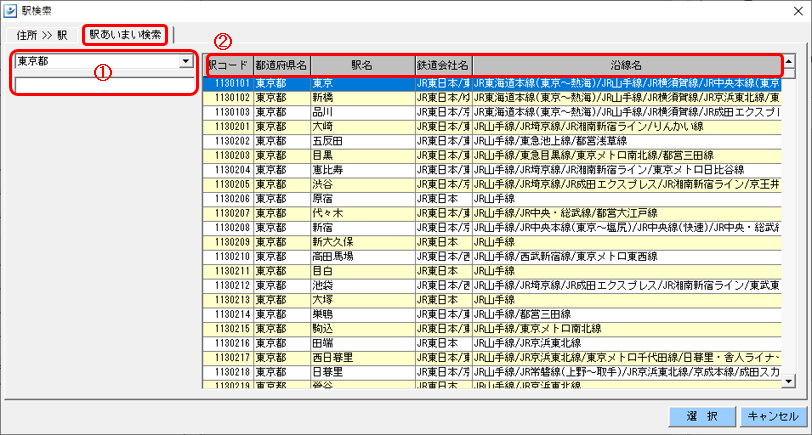Click JR山手線/東京メトロ南北線 cell for 駒込
The height and width of the screenshot is (435, 812).
[627, 329]
